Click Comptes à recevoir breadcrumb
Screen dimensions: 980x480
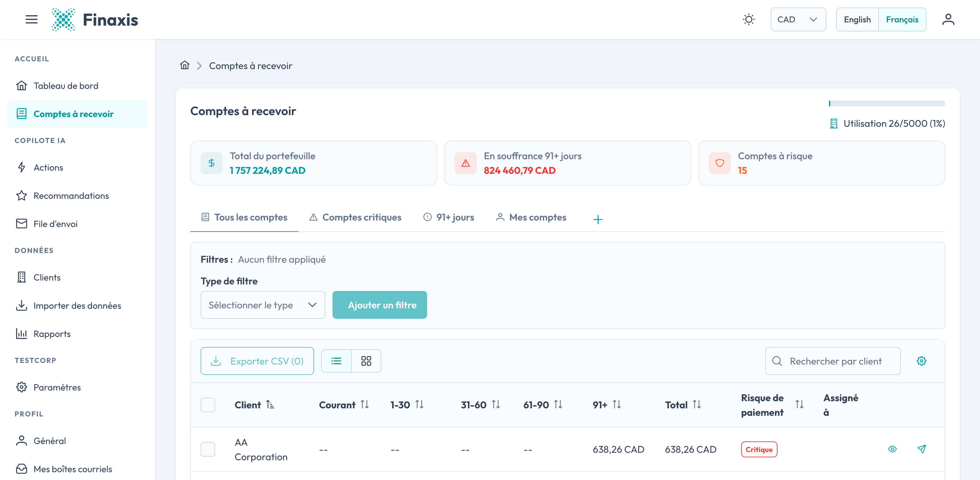[x=251, y=66]
